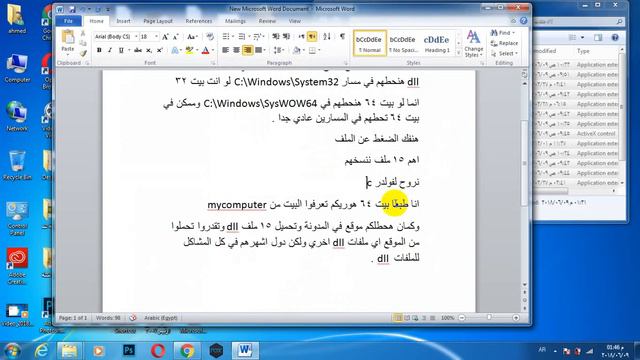Click the Shading paint bucket icon
The height and width of the screenshot is (360, 640).
(296, 50)
